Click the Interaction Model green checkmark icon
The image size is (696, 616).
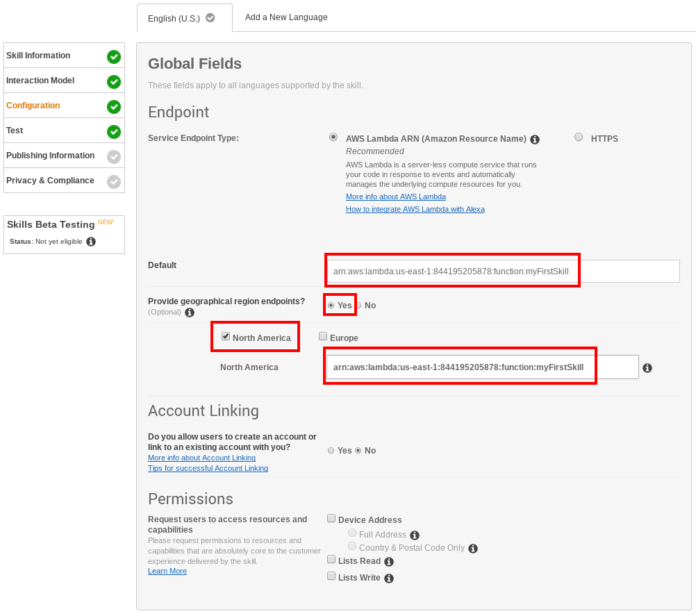pos(114,82)
